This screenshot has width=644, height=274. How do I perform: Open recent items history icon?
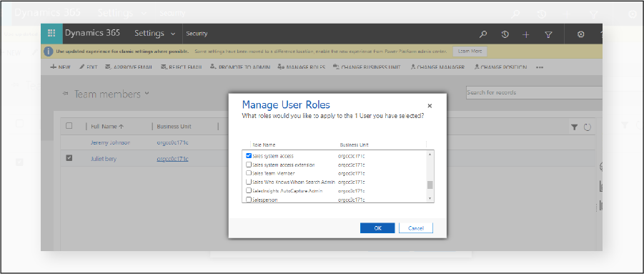coord(505,34)
